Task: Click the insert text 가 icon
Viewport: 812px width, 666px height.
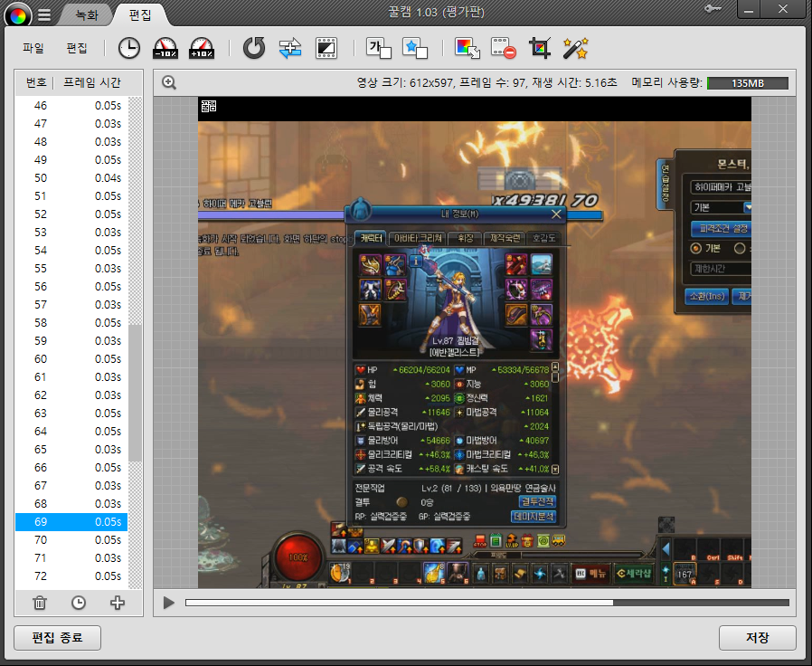Action: tap(379, 48)
